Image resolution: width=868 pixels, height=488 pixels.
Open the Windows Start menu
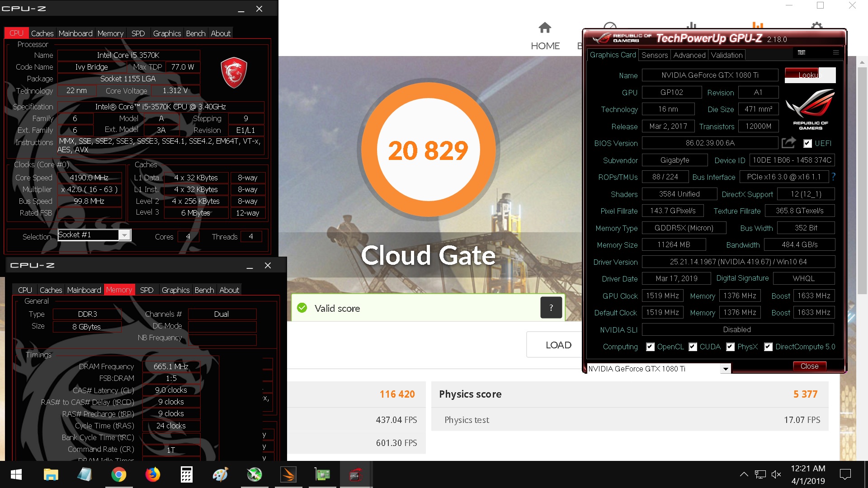(16, 474)
